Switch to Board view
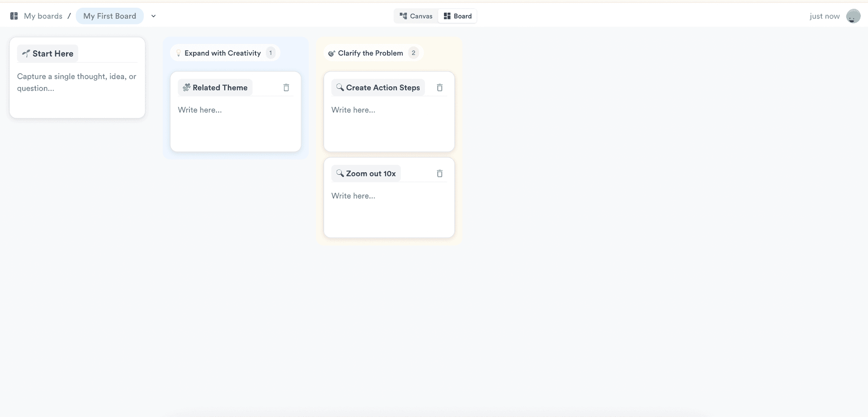The height and width of the screenshot is (417, 868). (x=458, y=16)
